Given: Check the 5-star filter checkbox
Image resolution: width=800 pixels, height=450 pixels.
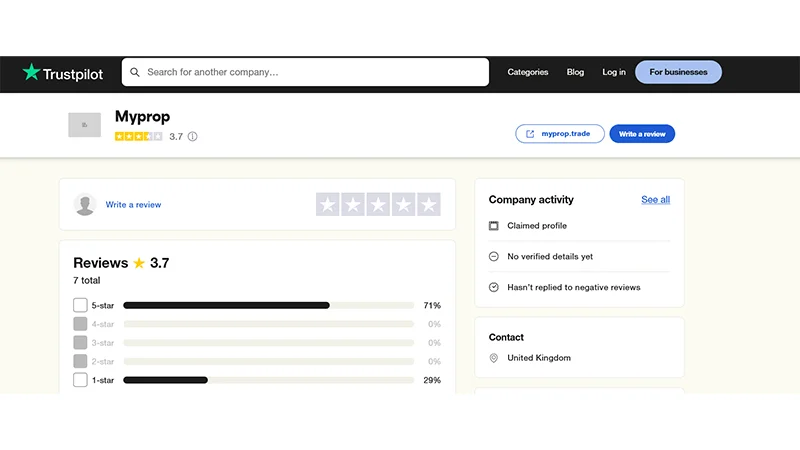Looking at the screenshot, I should pos(80,305).
